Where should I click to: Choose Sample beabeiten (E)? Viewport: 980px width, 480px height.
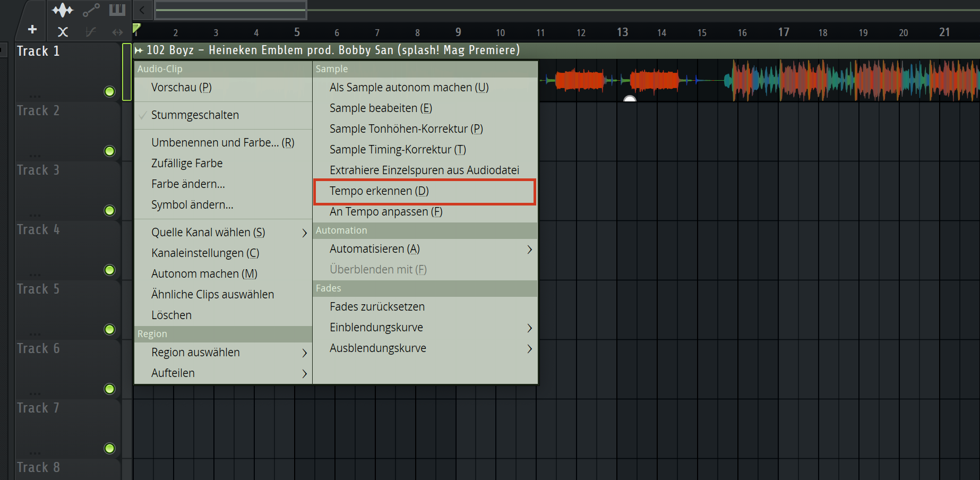425,108
